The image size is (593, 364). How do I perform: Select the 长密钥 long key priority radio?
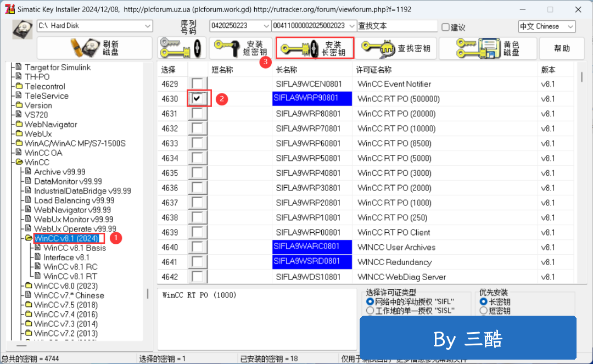483,301
